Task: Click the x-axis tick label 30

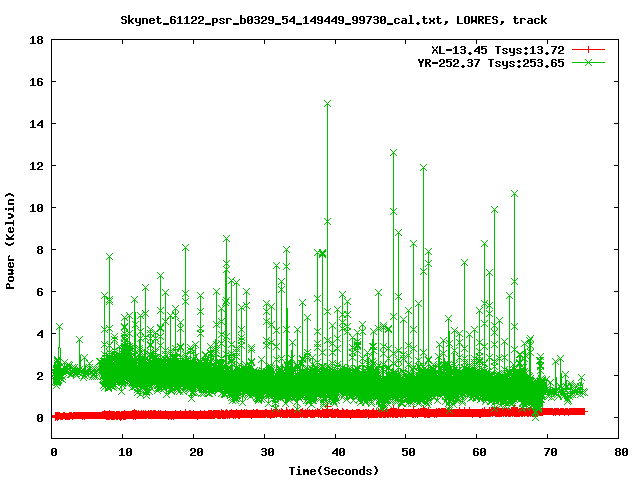Action: [x=266, y=453]
